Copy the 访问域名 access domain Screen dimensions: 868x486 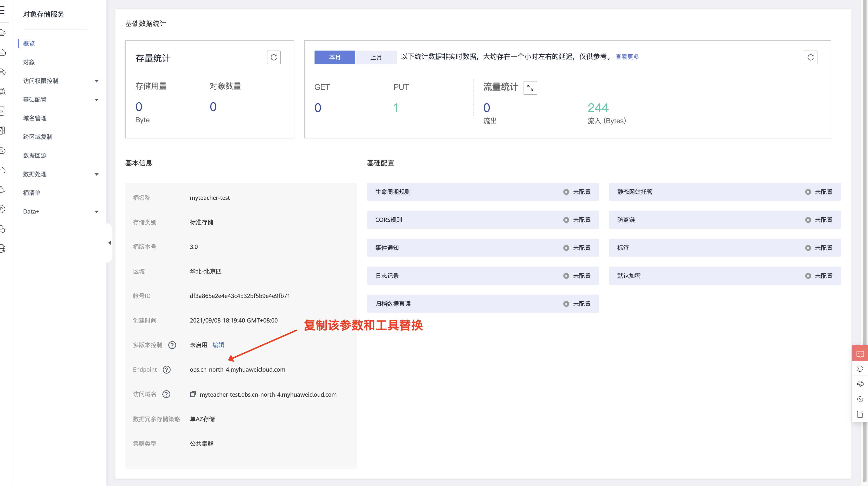click(x=193, y=394)
